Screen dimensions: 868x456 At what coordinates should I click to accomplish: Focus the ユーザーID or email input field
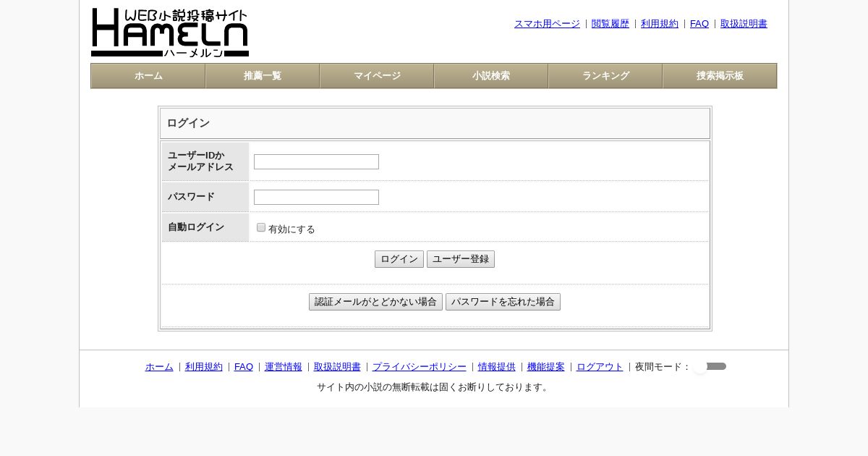click(316, 162)
